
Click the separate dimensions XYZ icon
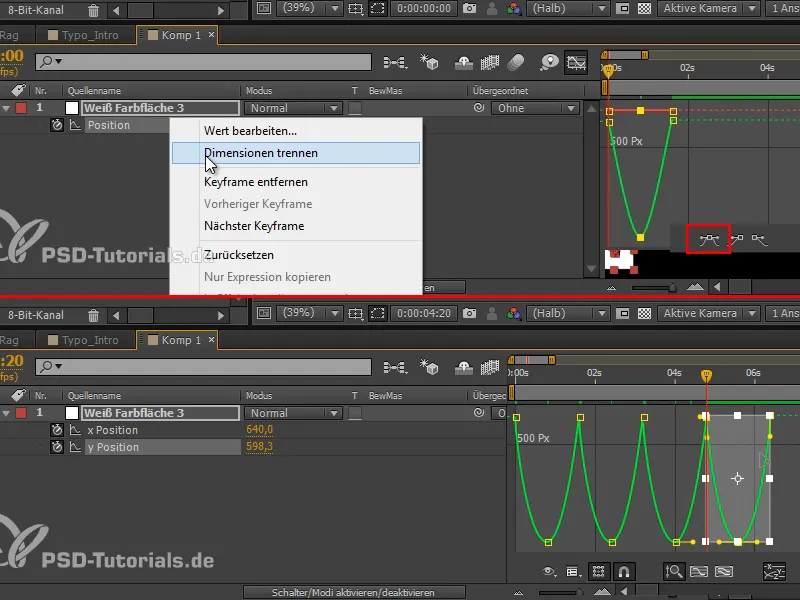pyautogui.click(x=774, y=571)
